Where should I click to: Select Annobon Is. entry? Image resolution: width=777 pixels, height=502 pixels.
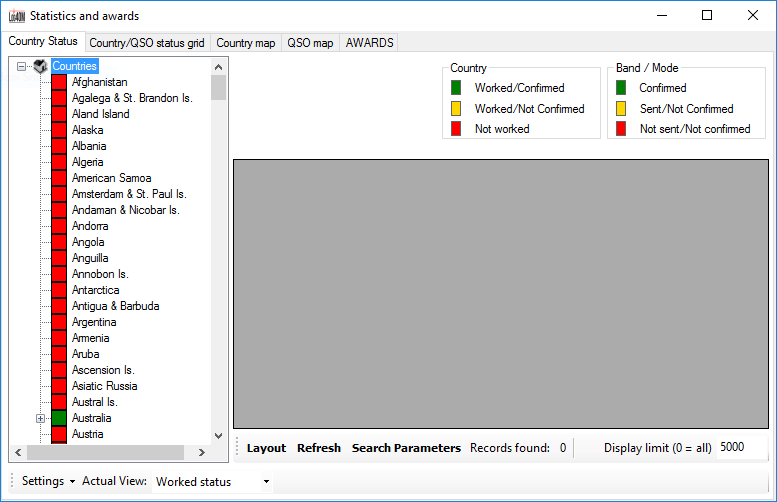(x=100, y=274)
